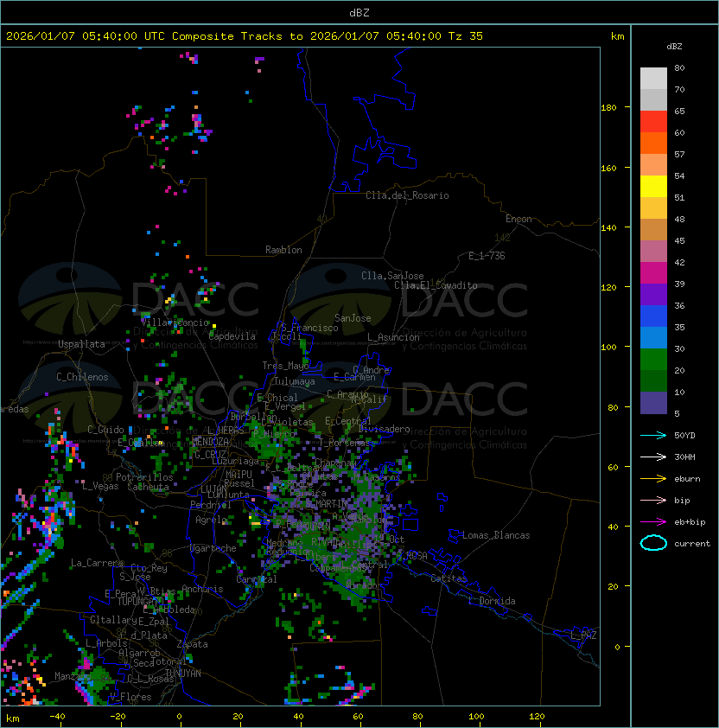Screen dimensions: 719x728
Task: Click the 'L_PAZ' place label
Action: tap(583, 635)
